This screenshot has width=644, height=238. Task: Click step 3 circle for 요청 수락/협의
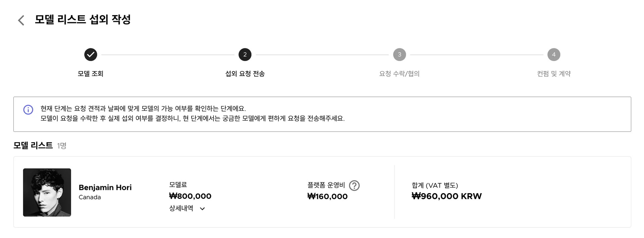(x=399, y=54)
